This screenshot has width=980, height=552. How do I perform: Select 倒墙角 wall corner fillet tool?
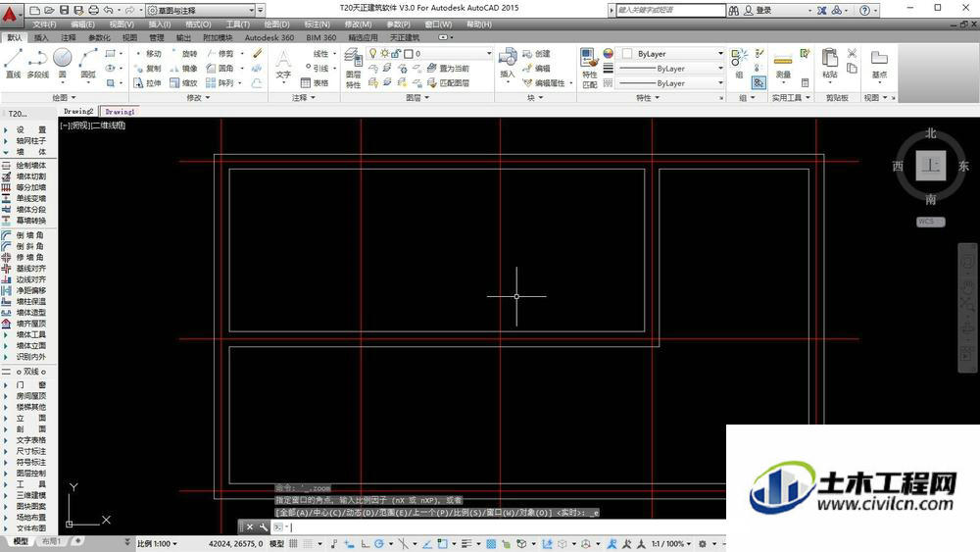tap(24, 235)
